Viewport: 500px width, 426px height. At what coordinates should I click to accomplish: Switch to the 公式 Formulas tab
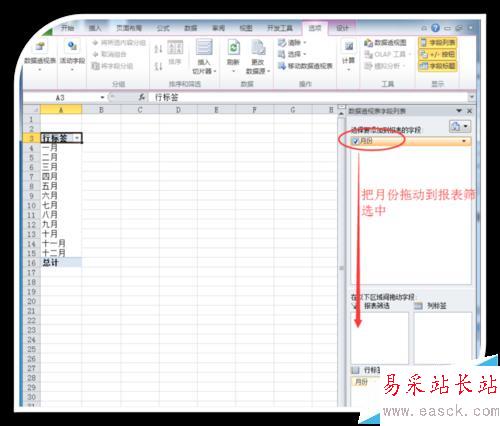[163, 28]
